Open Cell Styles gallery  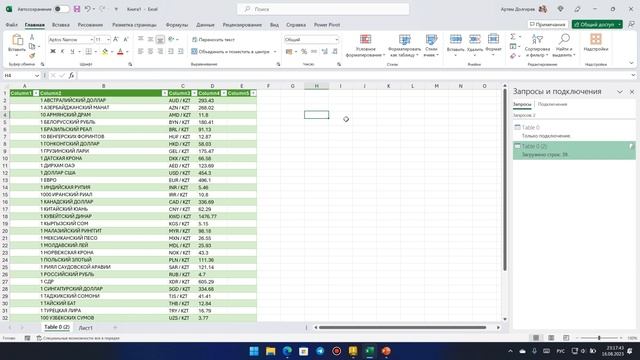pos(431,46)
